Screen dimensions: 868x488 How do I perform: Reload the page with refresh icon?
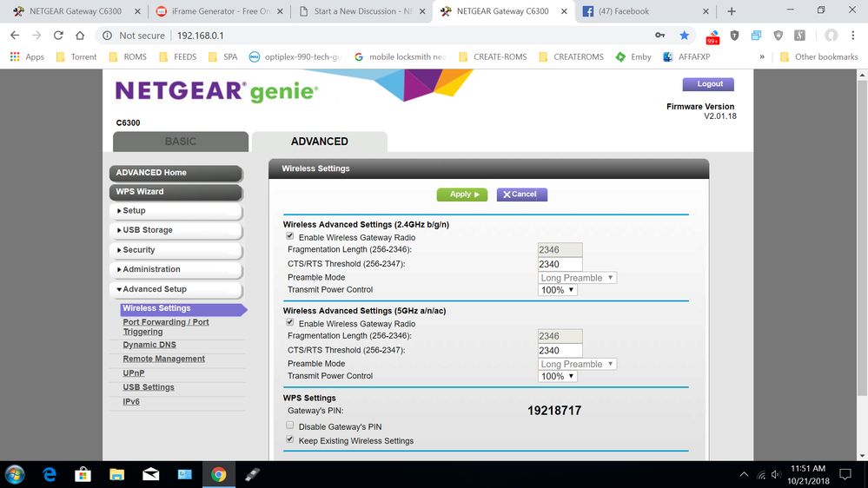[58, 36]
